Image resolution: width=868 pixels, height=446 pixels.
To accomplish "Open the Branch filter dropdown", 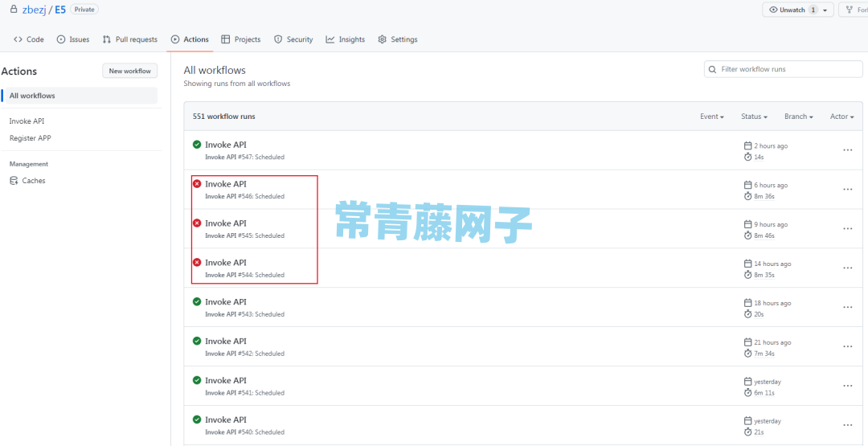I will [x=798, y=117].
